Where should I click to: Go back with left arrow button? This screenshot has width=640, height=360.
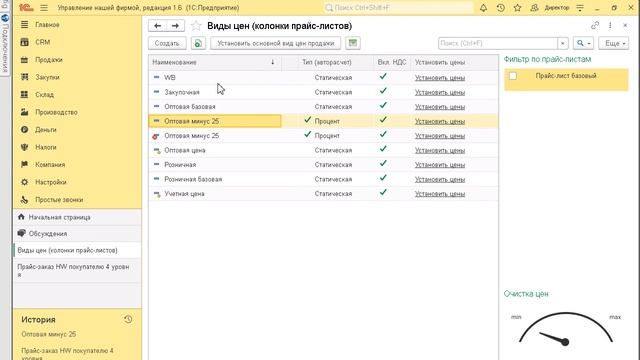pos(158,26)
